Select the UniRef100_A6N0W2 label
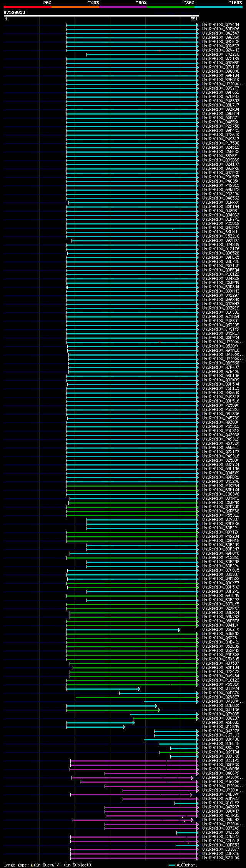 221,723
